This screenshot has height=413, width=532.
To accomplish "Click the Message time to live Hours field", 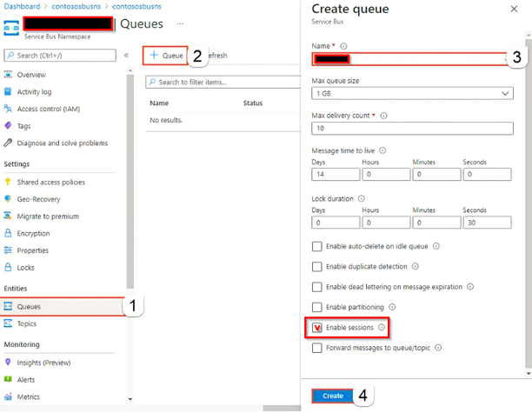I will [x=386, y=175].
